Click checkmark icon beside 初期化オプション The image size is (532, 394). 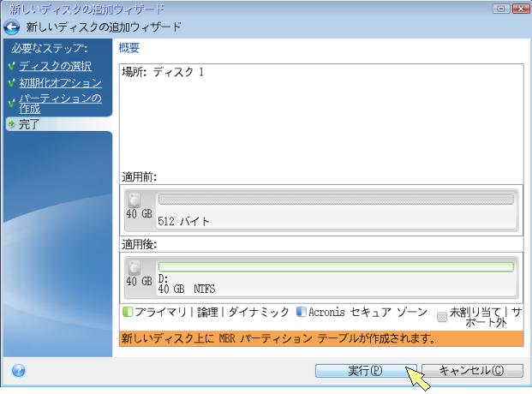tap(12, 82)
